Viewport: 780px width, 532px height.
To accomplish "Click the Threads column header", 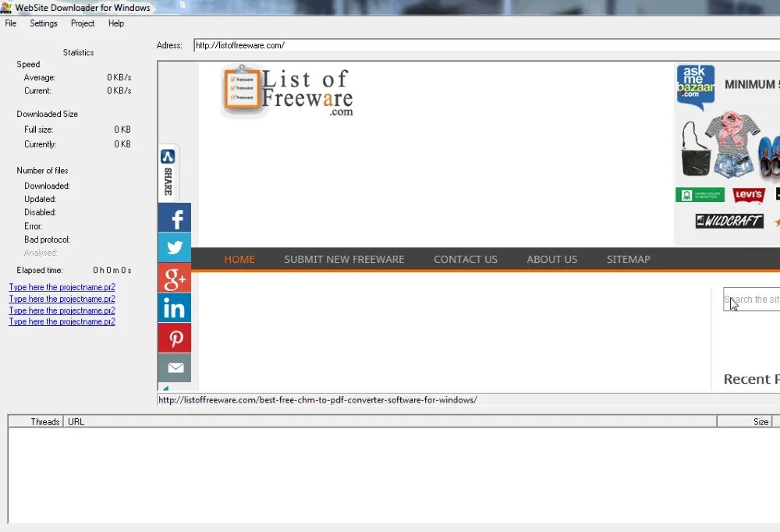I will 36,421.
